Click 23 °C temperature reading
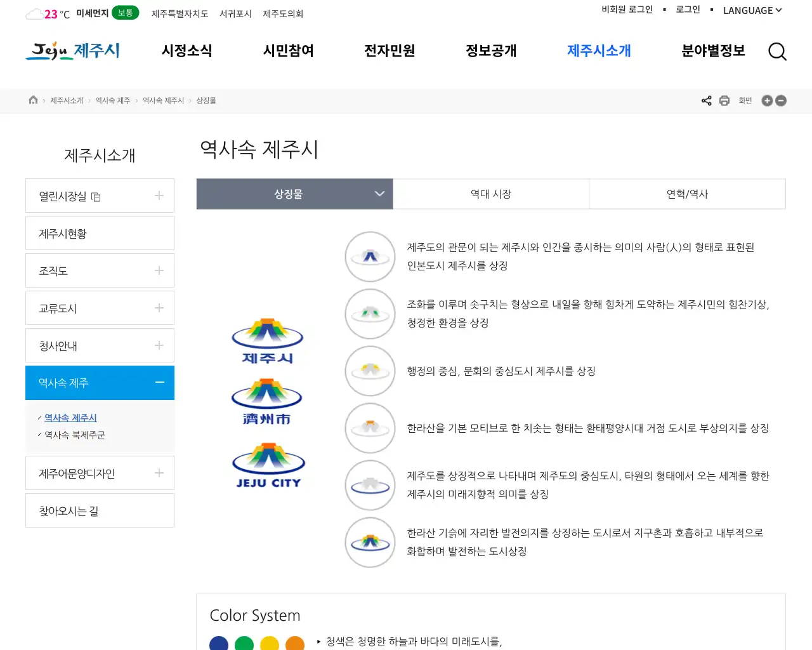The height and width of the screenshot is (650, 812). 57,14
